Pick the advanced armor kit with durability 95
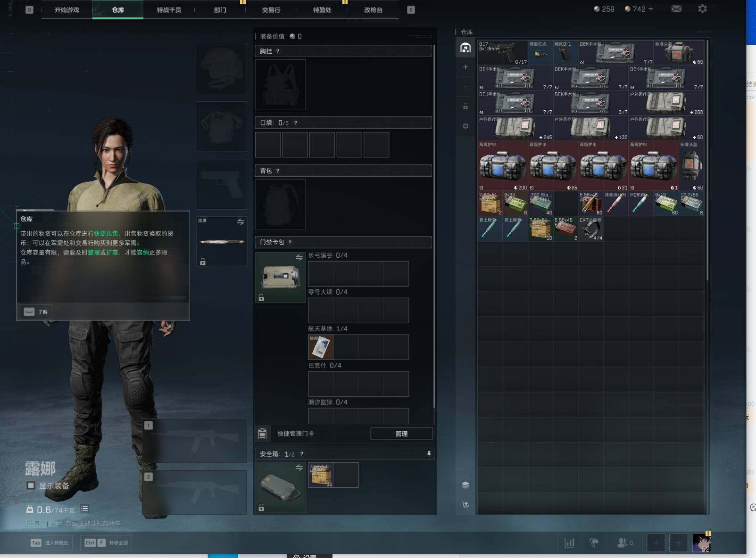This screenshot has width=756, height=558. [553, 165]
